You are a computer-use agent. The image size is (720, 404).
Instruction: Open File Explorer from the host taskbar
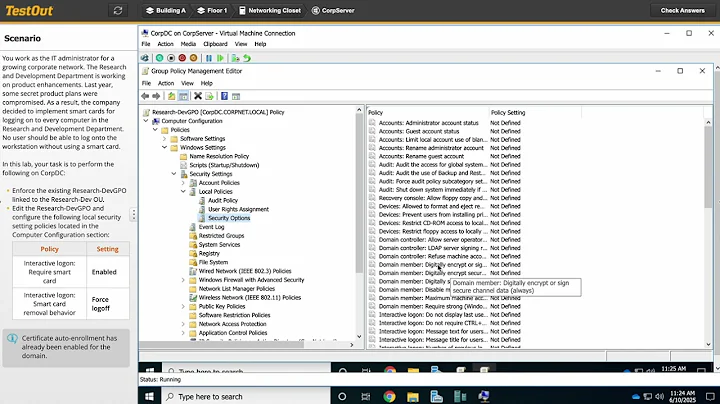click(x=413, y=396)
